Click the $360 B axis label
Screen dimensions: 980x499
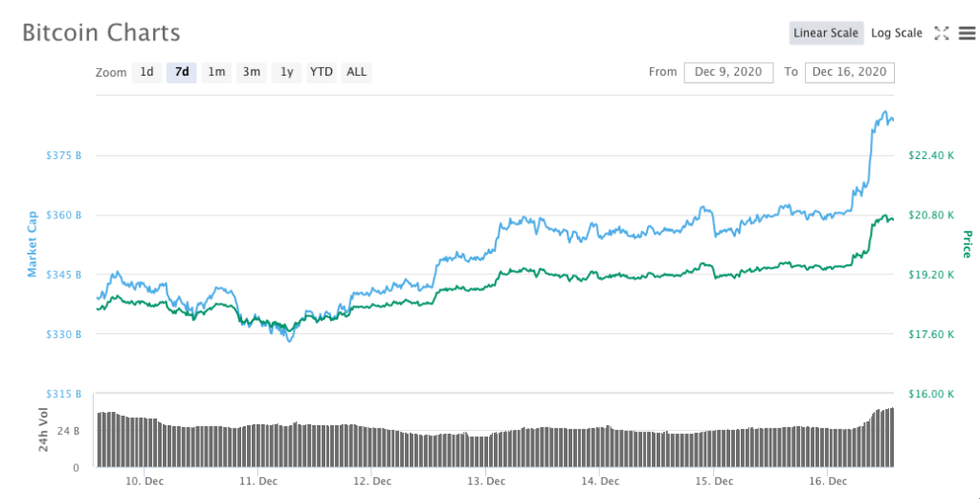[64, 215]
